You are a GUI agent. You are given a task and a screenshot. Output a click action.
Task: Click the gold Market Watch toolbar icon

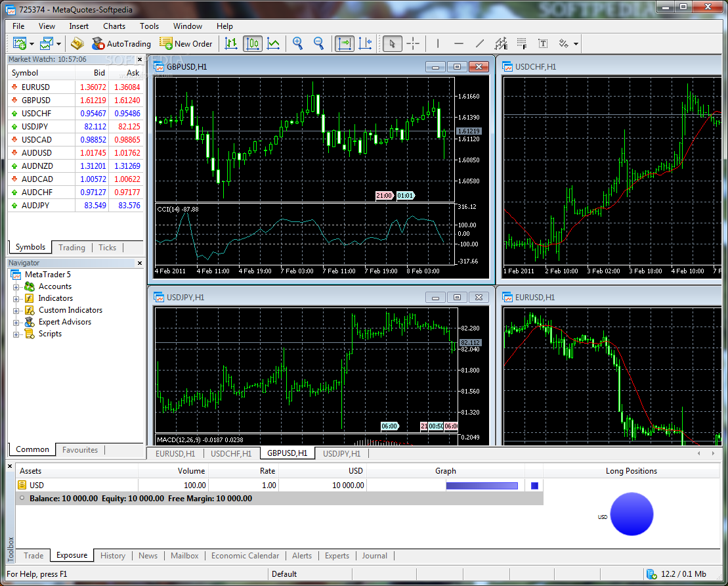[77, 43]
